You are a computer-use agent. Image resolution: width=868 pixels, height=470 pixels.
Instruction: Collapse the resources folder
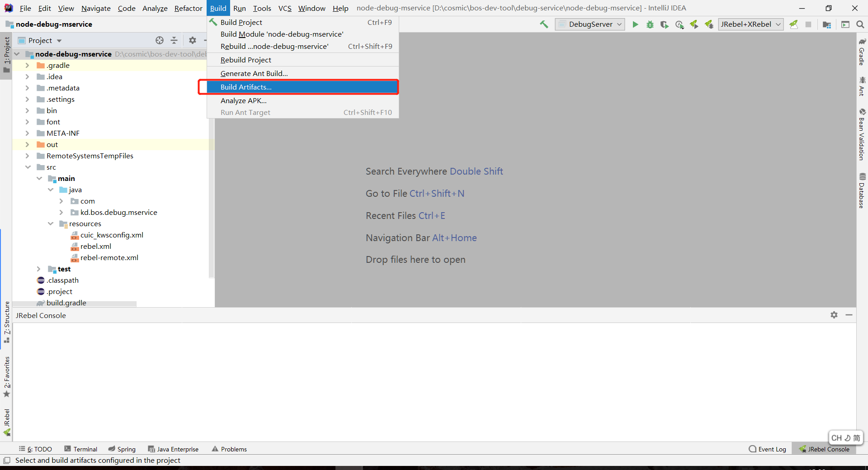50,223
